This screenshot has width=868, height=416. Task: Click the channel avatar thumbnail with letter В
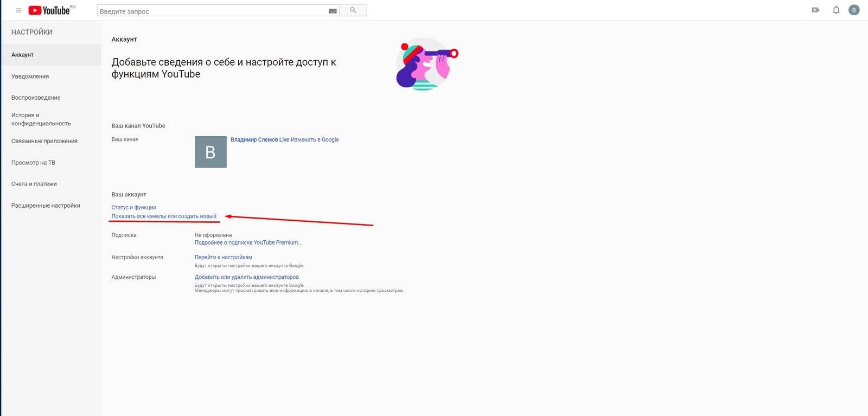pos(210,152)
